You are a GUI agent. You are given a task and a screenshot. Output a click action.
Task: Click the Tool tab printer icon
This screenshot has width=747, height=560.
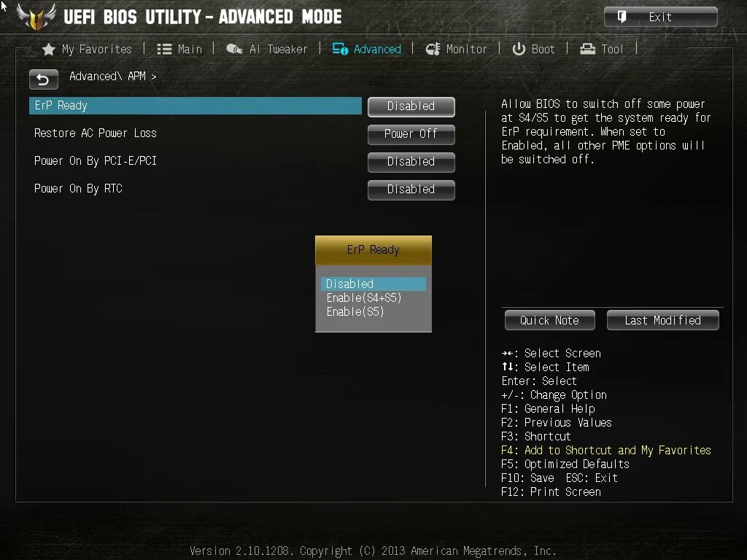[x=587, y=49]
